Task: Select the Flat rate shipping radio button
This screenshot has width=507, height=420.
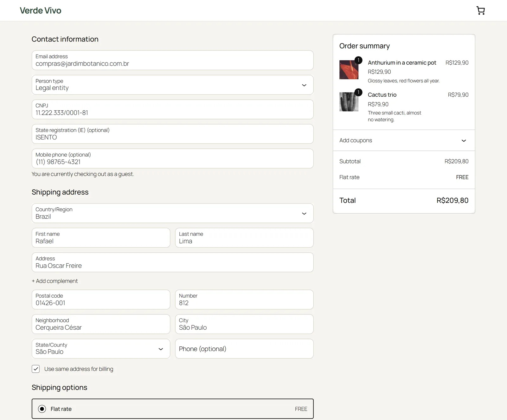Action: point(42,409)
